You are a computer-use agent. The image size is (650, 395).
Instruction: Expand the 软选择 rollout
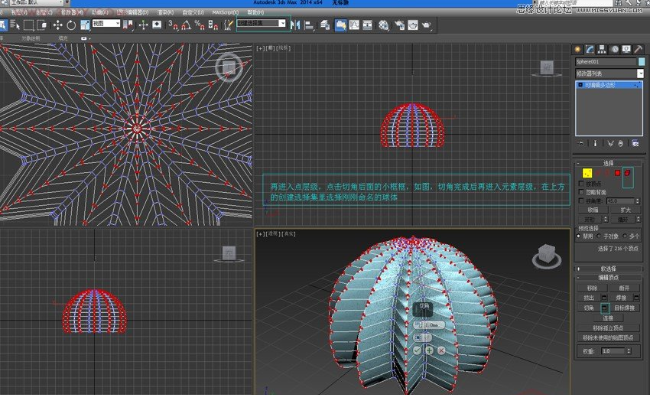[x=609, y=269]
